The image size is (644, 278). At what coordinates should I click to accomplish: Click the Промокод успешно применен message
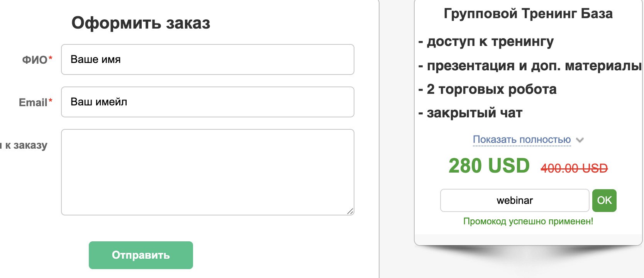tap(528, 221)
